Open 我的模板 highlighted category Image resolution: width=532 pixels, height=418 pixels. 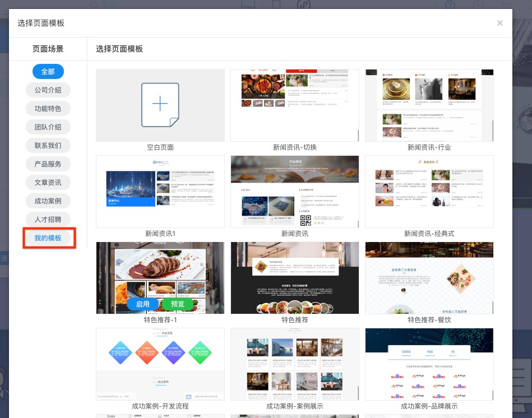pos(48,238)
